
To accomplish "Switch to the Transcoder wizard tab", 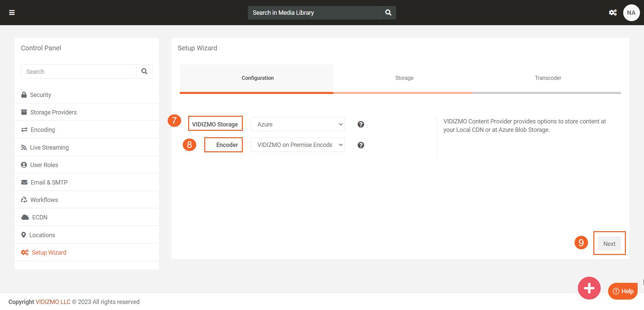I will (548, 78).
